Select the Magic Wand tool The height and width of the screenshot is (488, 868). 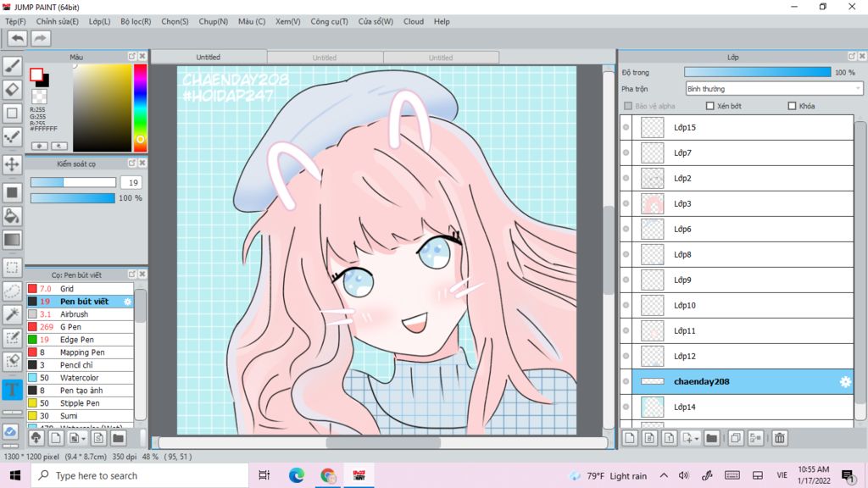(x=12, y=314)
